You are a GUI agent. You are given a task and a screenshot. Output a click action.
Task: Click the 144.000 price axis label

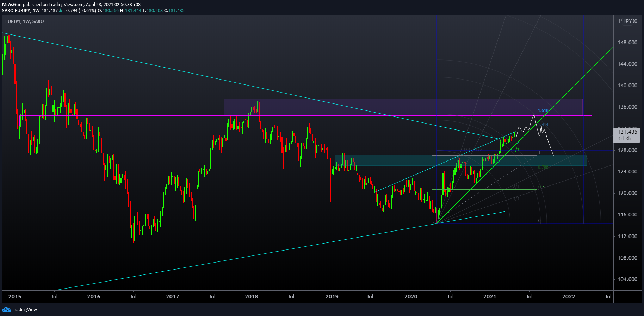click(627, 64)
